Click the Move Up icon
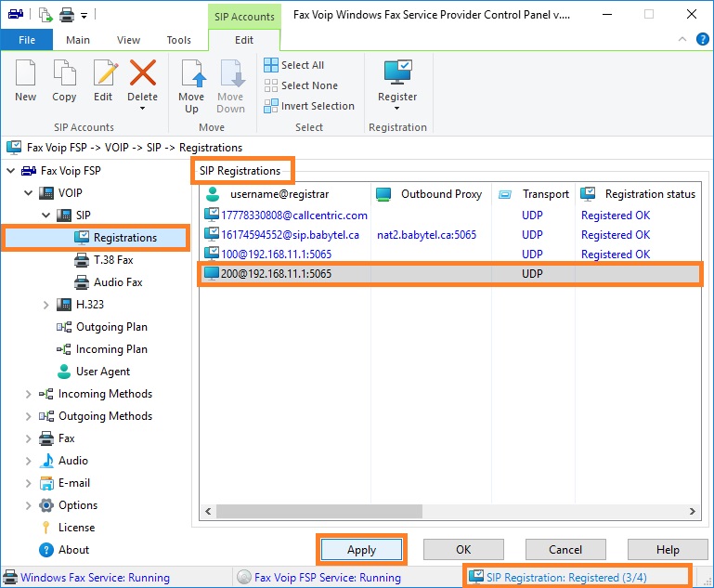The width and height of the screenshot is (714, 588). 193,72
